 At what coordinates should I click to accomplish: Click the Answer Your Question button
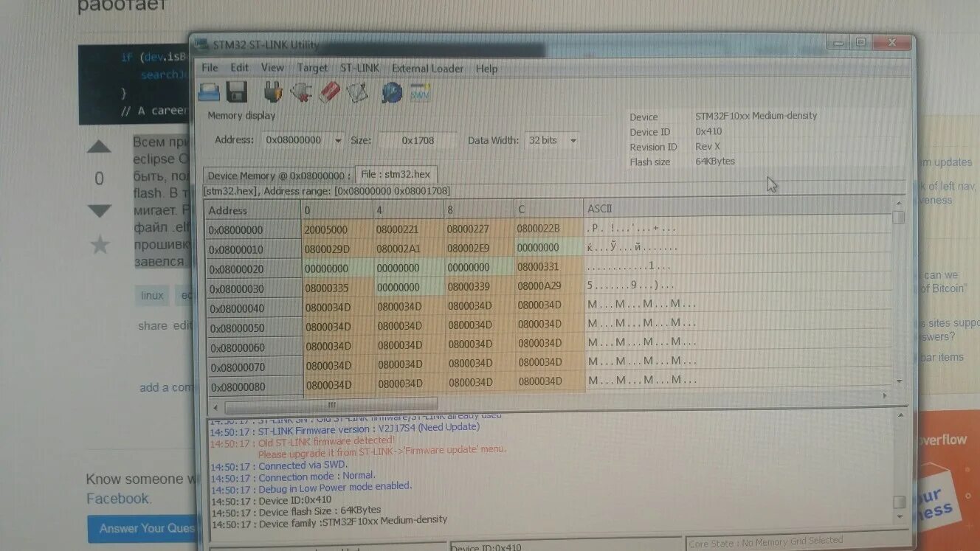(x=144, y=528)
